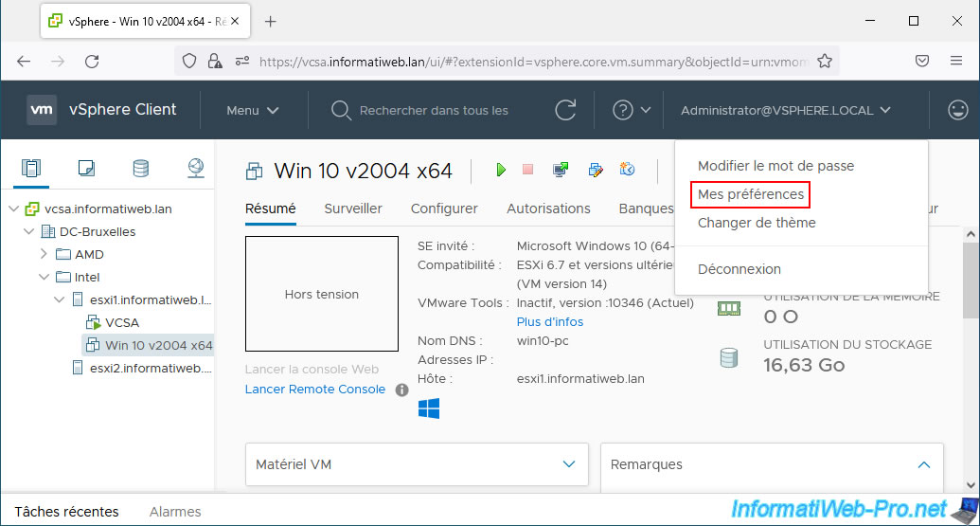Image resolution: width=980 pixels, height=526 pixels.
Task: Click the Take Snapshot icon
Action: pos(626,170)
